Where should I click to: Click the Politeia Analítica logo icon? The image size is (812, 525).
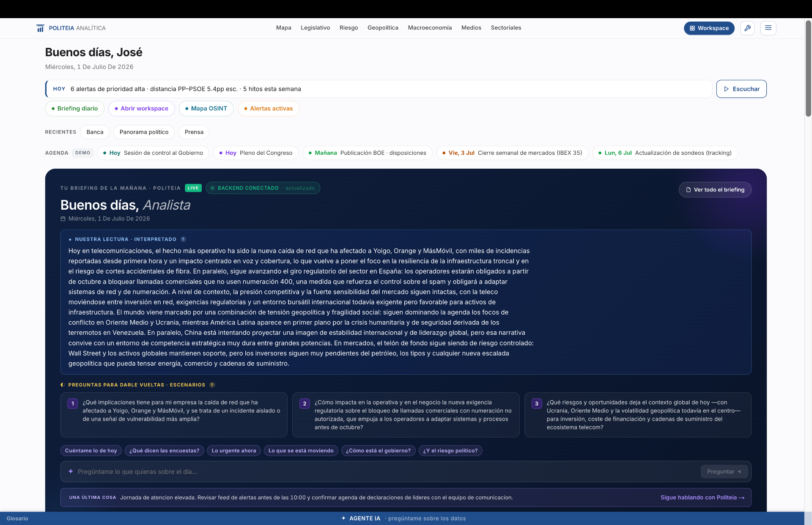tap(40, 28)
